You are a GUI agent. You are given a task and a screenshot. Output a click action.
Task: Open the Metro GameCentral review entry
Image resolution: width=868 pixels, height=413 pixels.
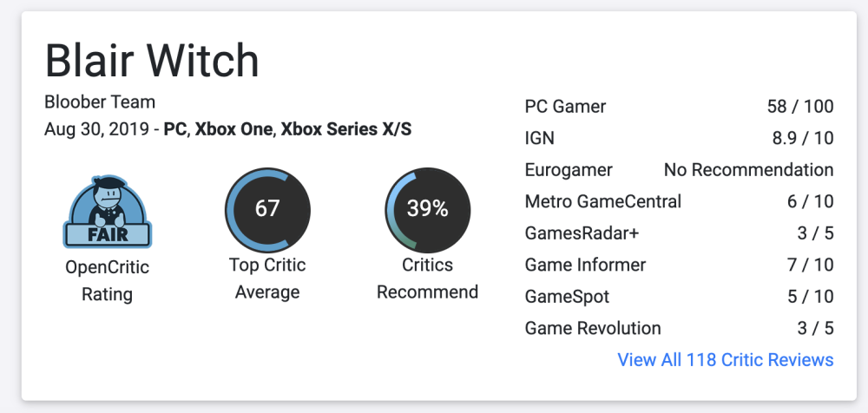[x=603, y=201]
